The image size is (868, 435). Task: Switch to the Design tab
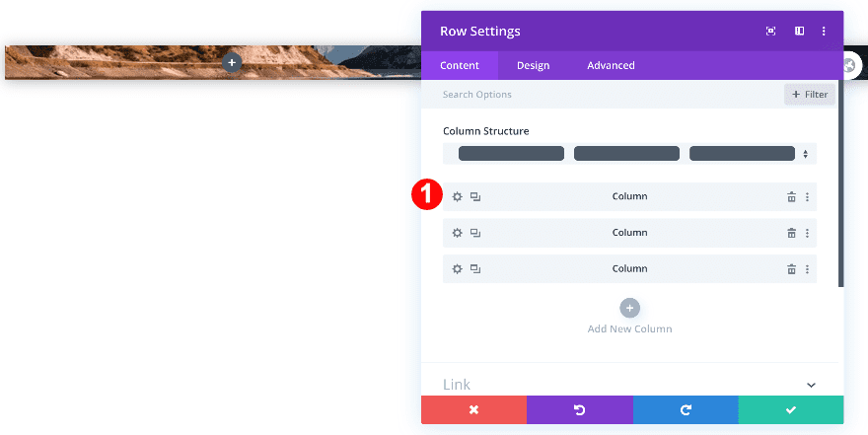[x=533, y=65]
